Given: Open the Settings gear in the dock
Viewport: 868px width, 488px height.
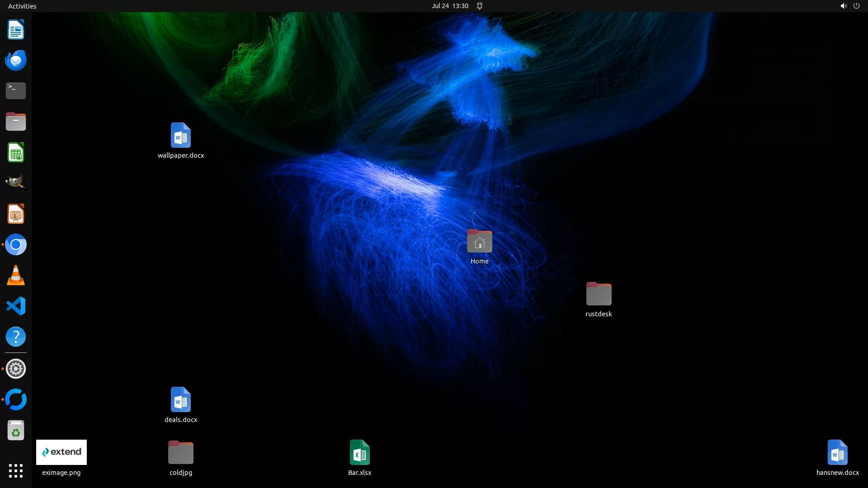Looking at the screenshot, I should click(x=16, y=369).
